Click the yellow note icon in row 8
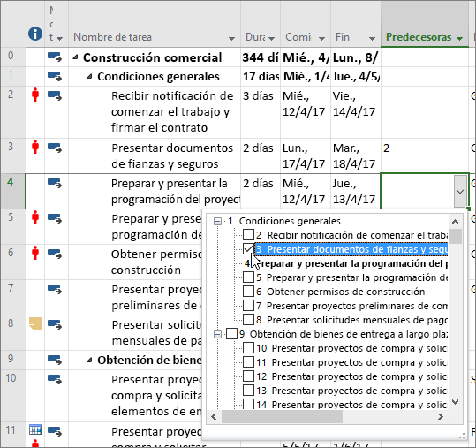This screenshot has width=476, height=448. click(x=35, y=323)
